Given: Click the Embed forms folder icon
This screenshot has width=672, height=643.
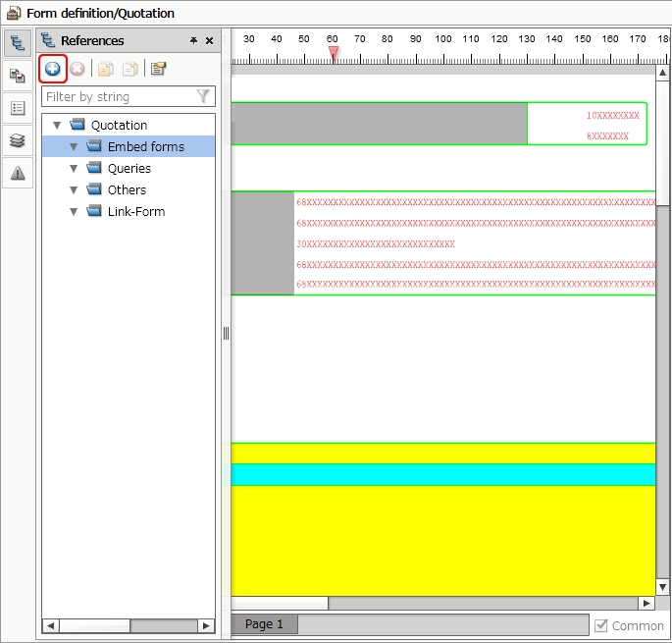Looking at the screenshot, I should (x=94, y=146).
